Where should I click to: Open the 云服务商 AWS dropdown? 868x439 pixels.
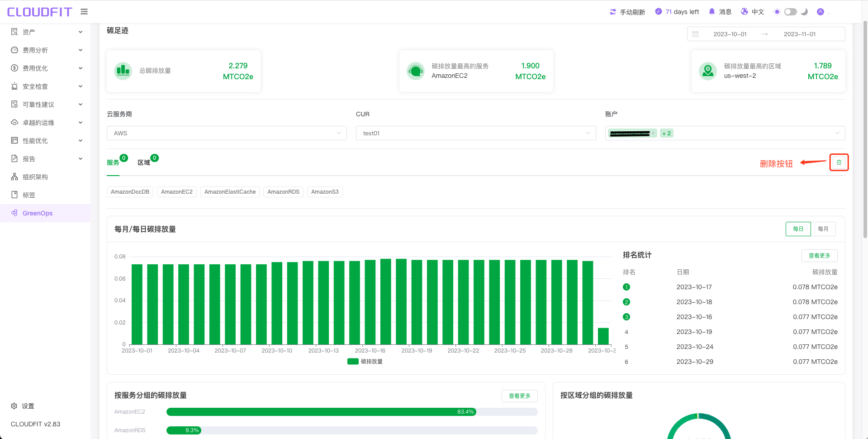[x=227, y=133]
